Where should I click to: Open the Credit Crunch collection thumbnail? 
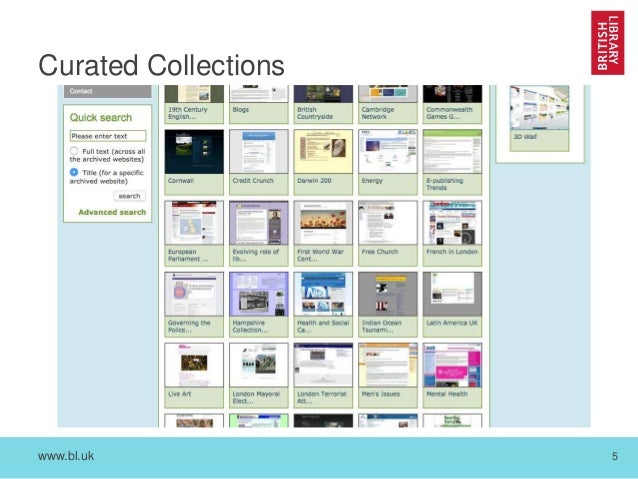259,152
